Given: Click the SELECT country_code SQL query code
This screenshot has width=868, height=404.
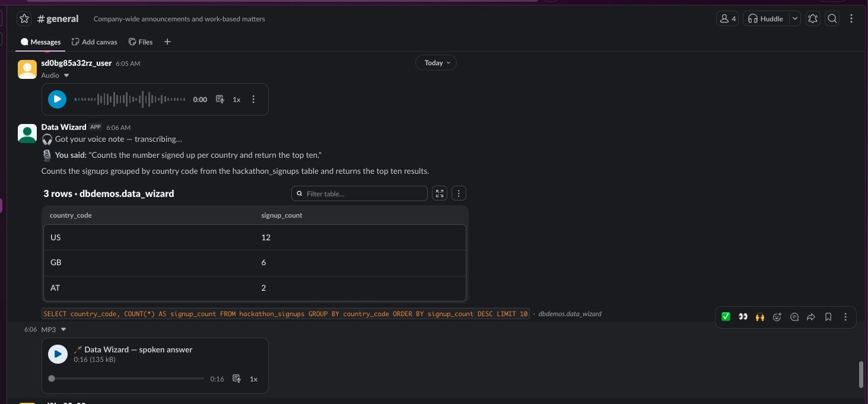Looking at the screenshot, I should point(285,314).
